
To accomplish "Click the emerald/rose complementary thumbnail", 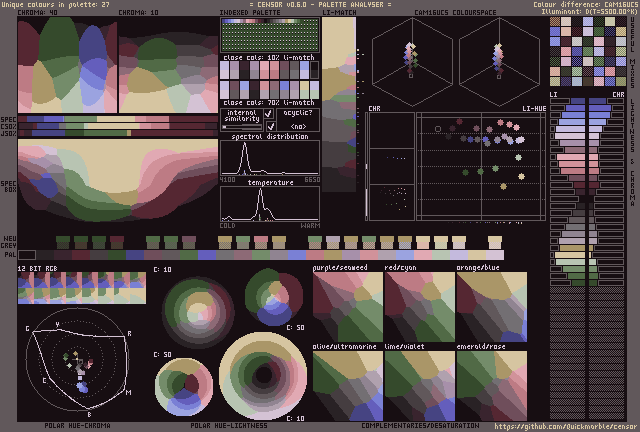I will point(492,385).
